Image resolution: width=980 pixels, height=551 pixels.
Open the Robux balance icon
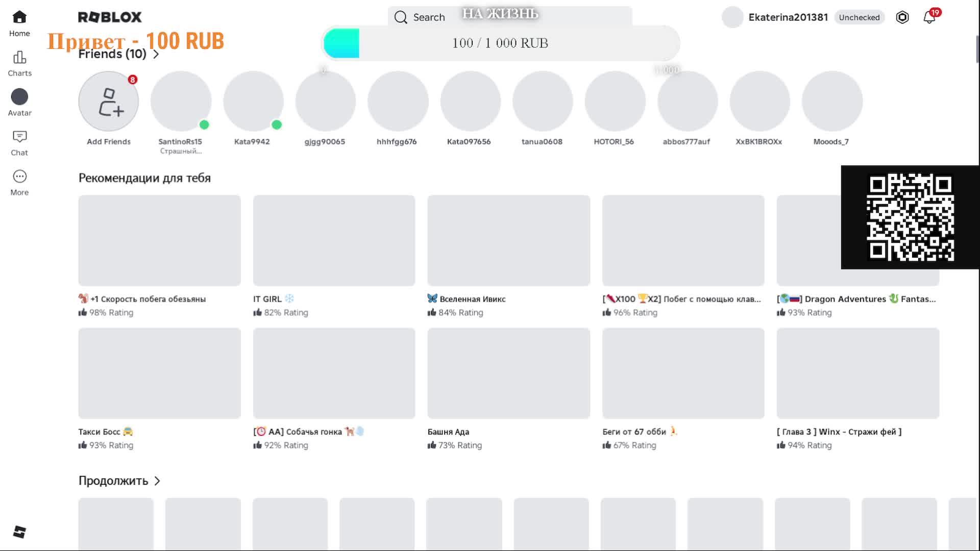tap(902, 17)
